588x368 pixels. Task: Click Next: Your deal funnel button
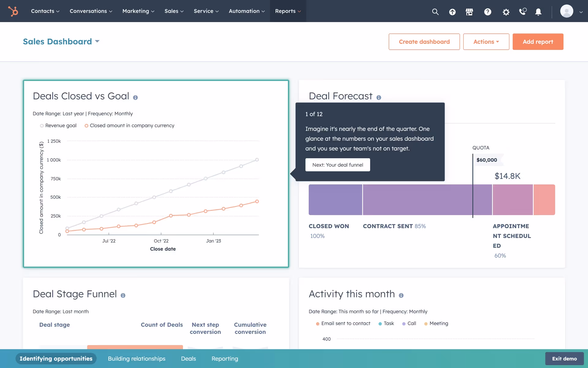pos(337,165)
